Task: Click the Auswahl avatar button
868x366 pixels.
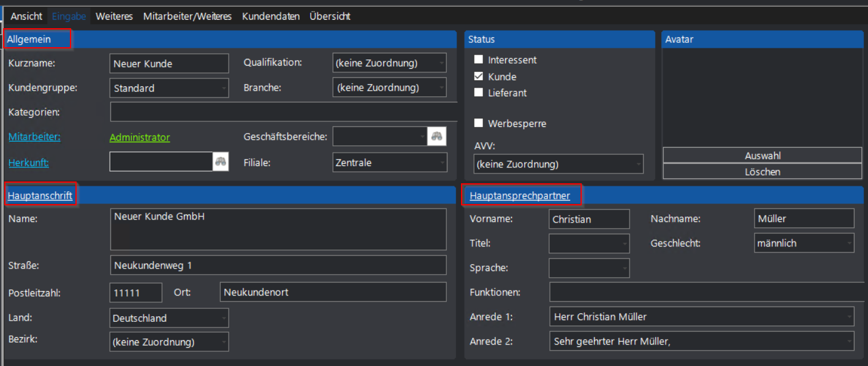Action: pos(763,156)
